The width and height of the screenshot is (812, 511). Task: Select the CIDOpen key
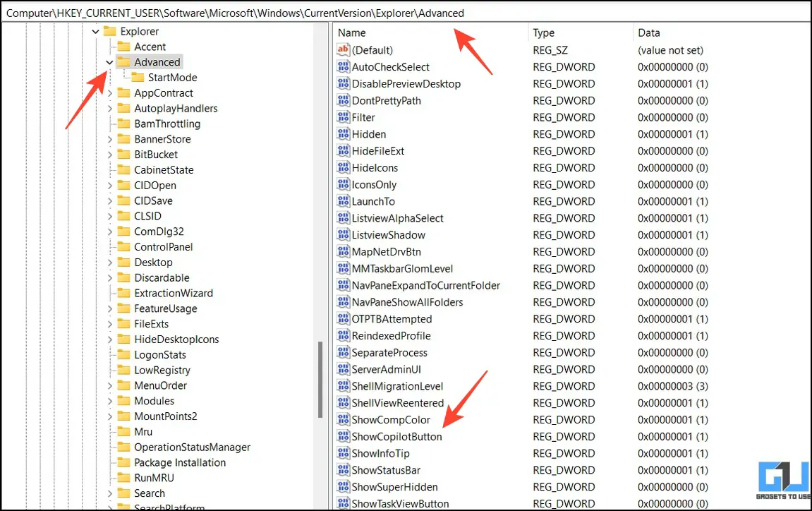click(x=154, y=185)
